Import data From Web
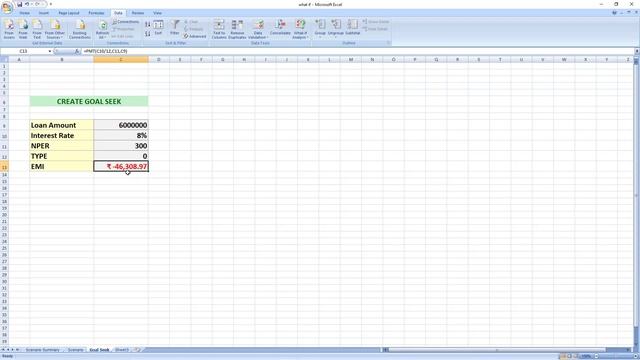This screenshot has height=360, width=640. tap(23, 29)
